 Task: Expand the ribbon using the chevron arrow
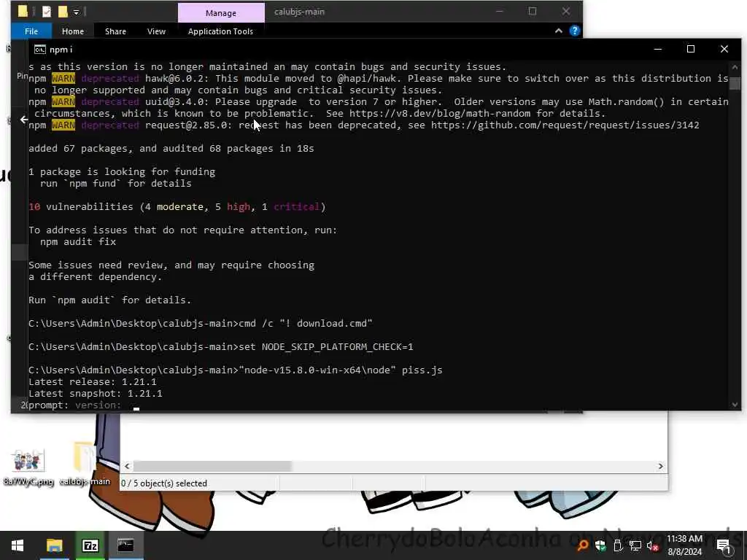558,31
